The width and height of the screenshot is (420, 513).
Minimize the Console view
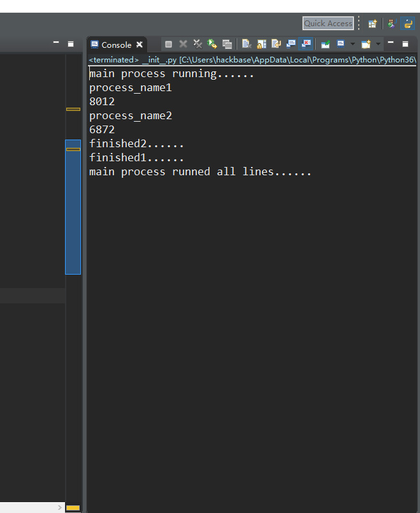(391, 43)
